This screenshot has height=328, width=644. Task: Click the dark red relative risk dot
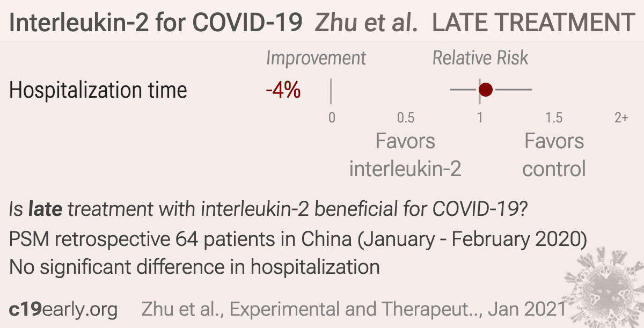(x=485, y=90)
